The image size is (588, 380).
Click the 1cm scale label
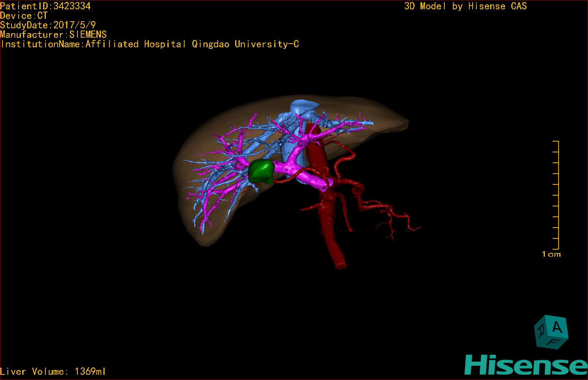(551, 254)
